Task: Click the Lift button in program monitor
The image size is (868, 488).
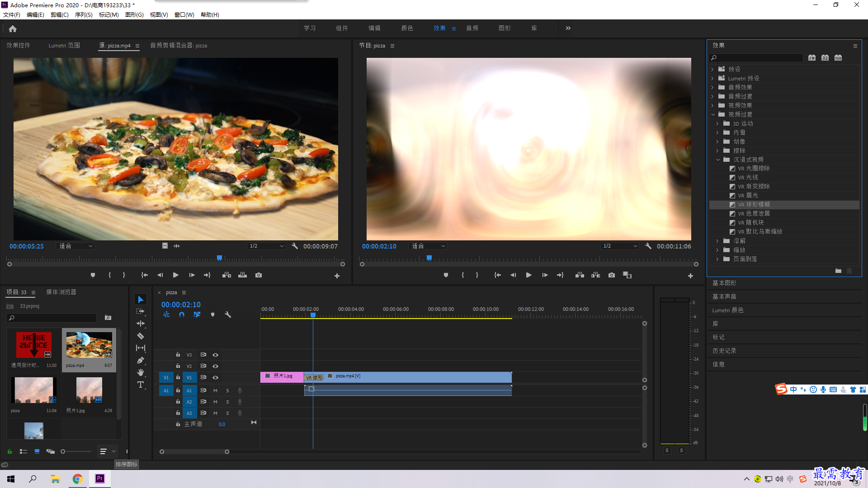Action: click(580, 275)
